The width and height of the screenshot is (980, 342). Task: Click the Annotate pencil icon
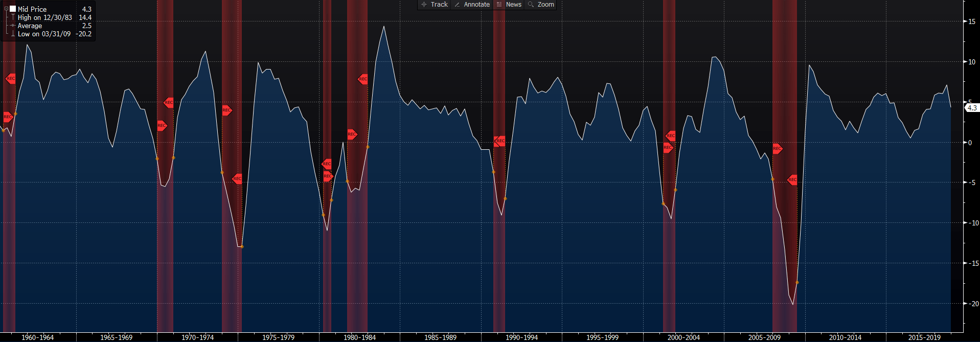point(457,5)
